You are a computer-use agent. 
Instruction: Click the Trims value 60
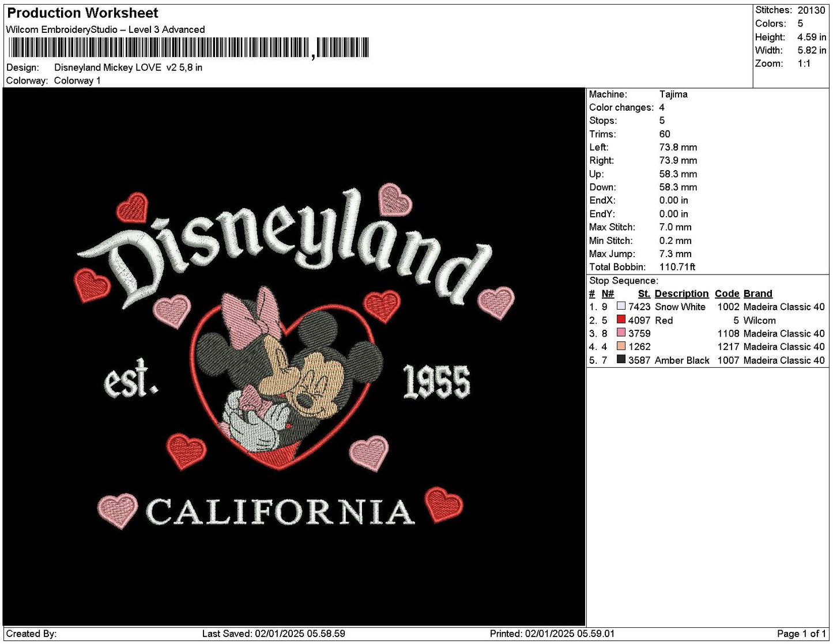665,134
